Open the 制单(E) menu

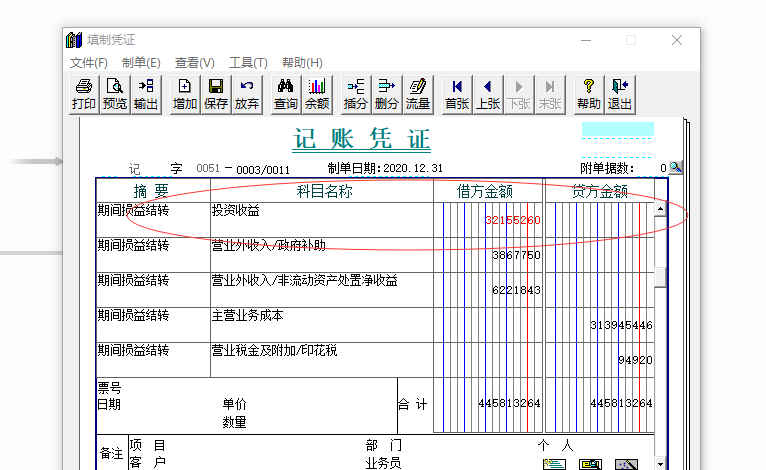pos(141,63)
